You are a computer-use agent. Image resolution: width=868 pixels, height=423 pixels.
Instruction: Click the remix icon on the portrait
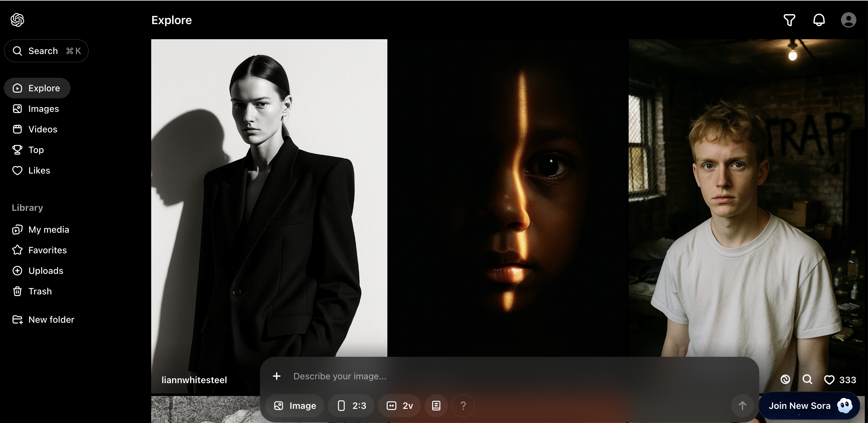(x=785, y=380)
